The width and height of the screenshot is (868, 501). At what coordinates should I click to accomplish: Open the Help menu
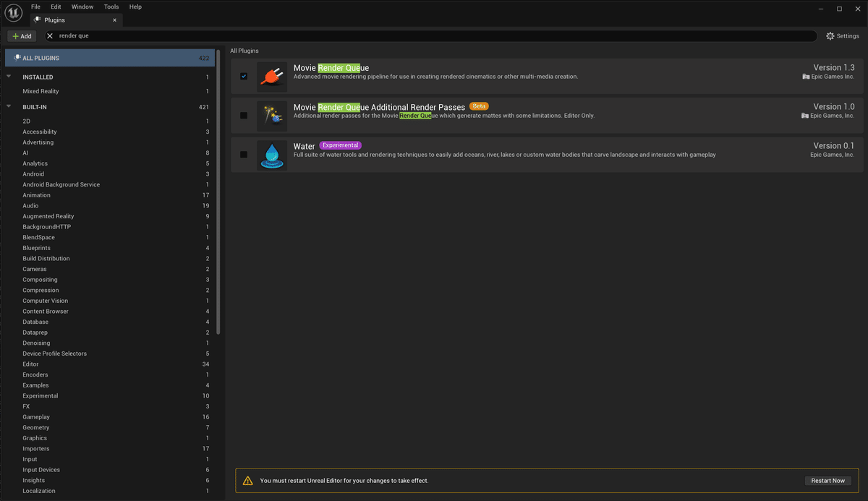click(135, 7)
